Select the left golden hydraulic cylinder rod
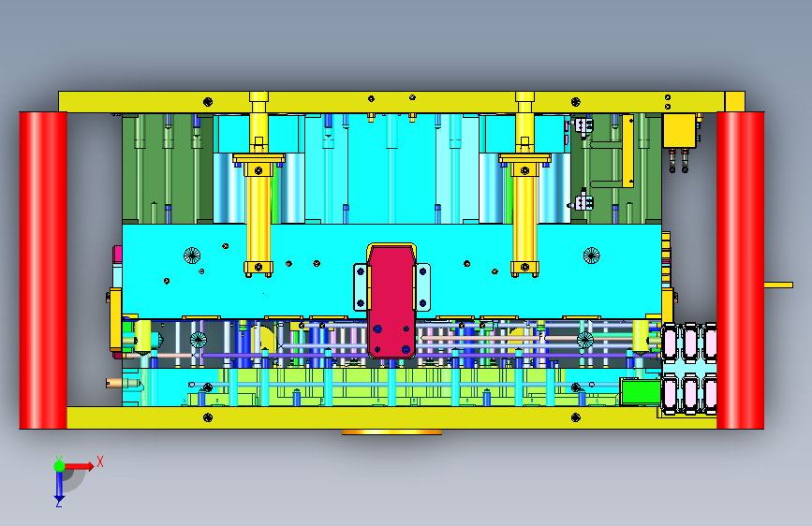The height and width of the screenshot is (526, 812). (258, 220)
